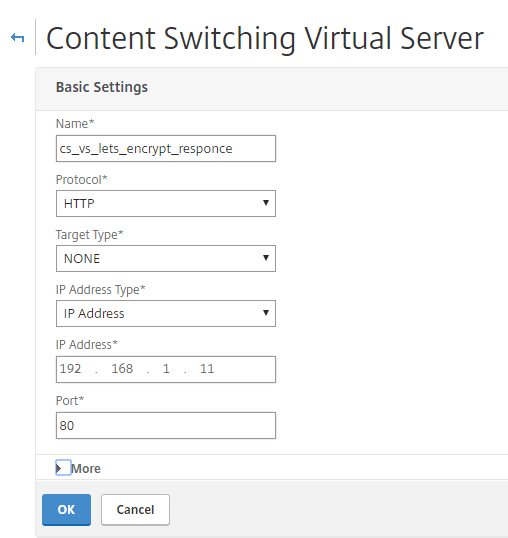The image size is (508, 538).
Task: Click the Target Type* field label
Action: coord(90,235)
